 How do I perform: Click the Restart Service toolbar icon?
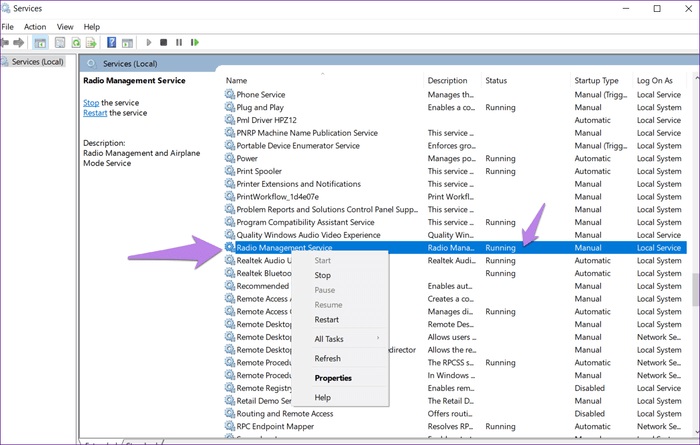pos(194,43)
